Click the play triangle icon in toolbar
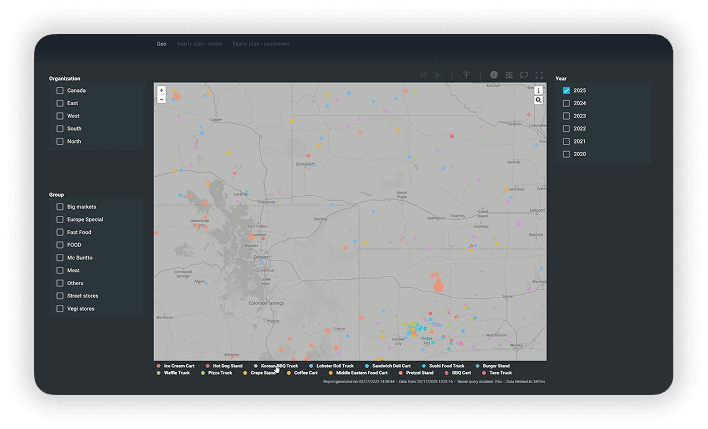The image size is (708, 429). coord(438,75)
